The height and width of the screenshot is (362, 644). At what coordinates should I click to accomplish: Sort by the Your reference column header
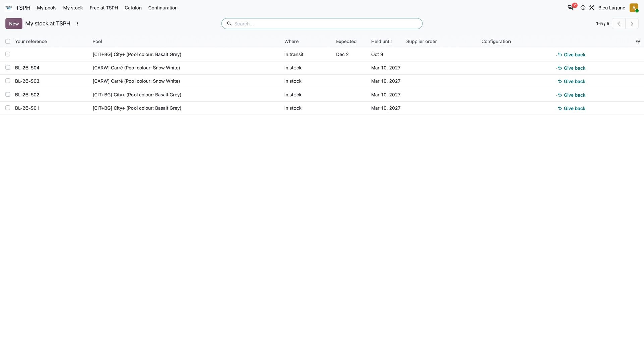[31, 41]
